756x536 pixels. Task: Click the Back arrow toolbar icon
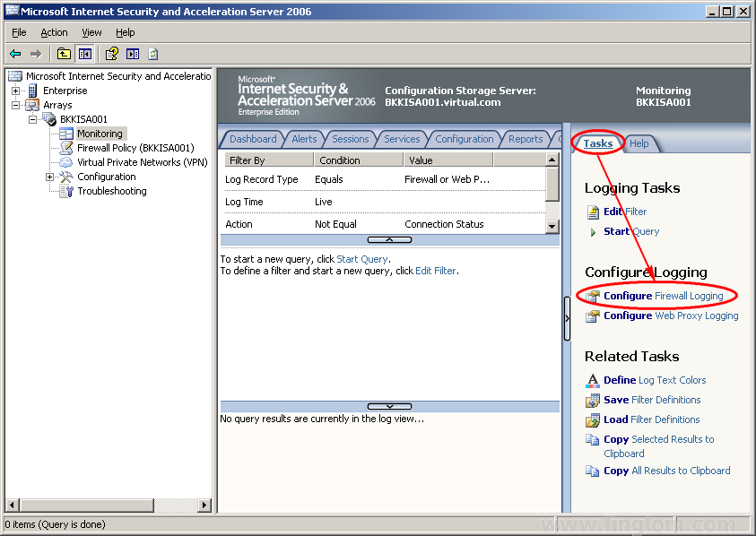point(15,54)
